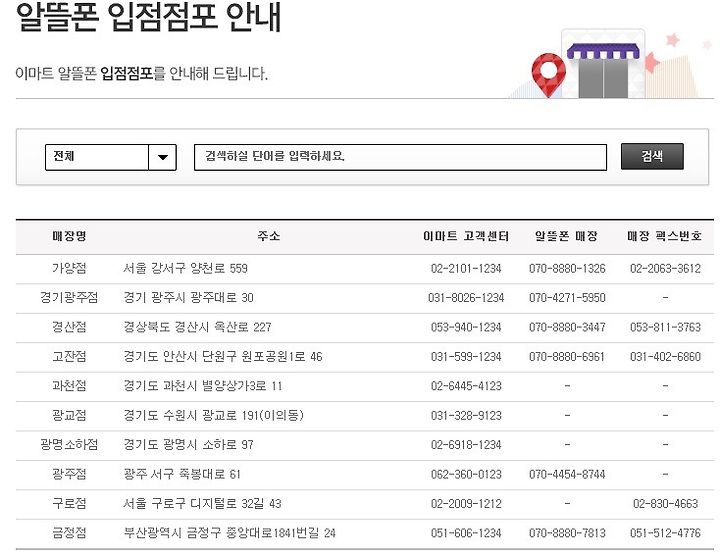This screenshot has height=555, width=720.
Task: Select address 경기도 수원시 광교로 191(이의동)
Action: point(213,415)
